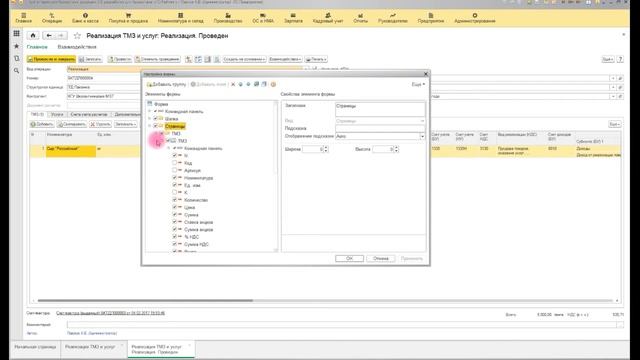Toggle the Количество column checkbox
640x360 pixels.
tap(175, 200)
